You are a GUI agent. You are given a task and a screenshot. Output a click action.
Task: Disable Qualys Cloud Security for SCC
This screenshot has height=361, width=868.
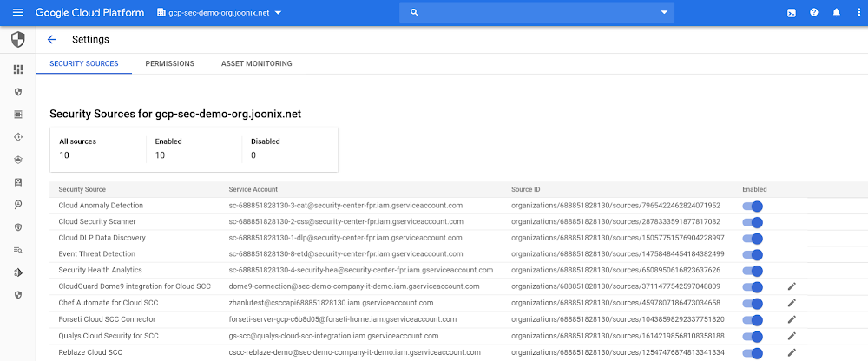(x=753, y=337)
